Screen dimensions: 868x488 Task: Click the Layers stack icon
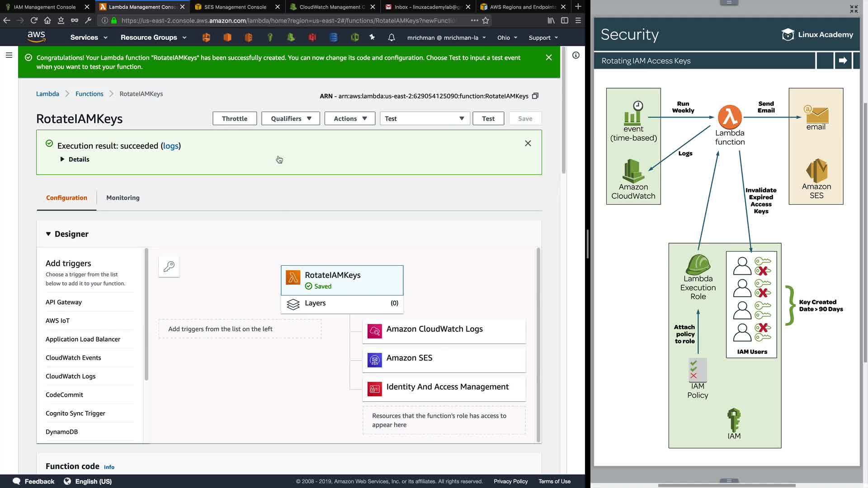293,304
